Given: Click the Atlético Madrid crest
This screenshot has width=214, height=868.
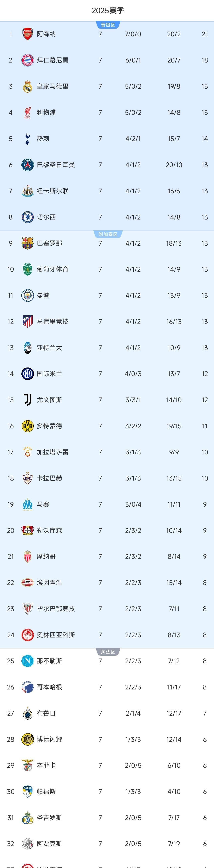Looking at the screenshot, I should [27, 322].
